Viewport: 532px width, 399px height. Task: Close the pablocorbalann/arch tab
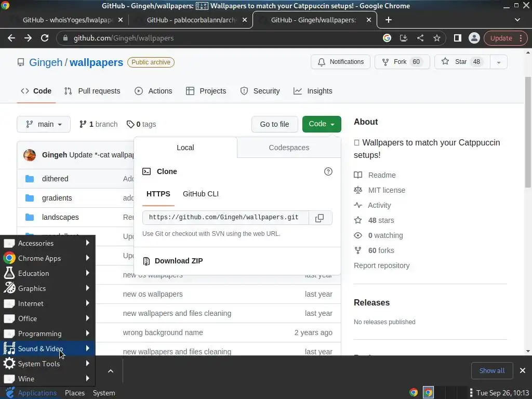[245, 20]
